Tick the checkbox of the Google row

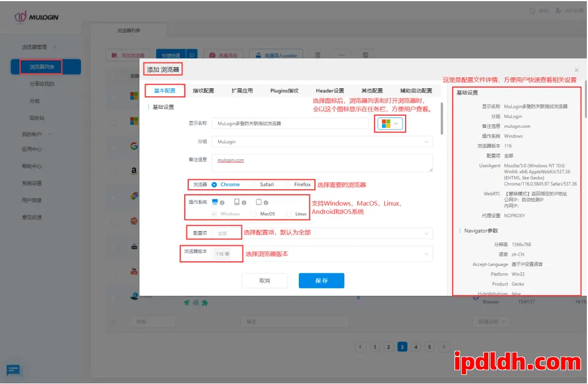tap(114, 147)
